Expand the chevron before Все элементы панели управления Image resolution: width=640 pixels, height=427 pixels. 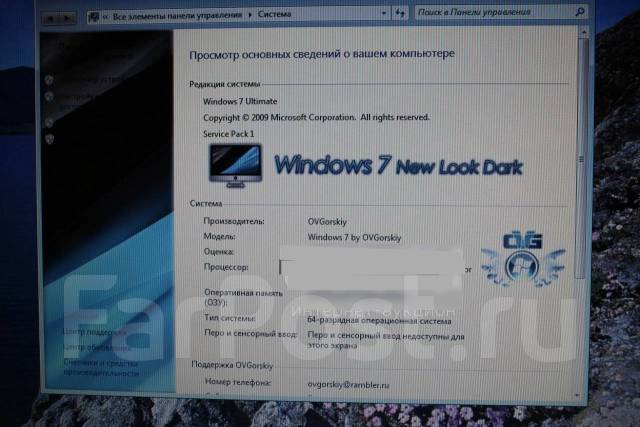click(x=105, y=16)
